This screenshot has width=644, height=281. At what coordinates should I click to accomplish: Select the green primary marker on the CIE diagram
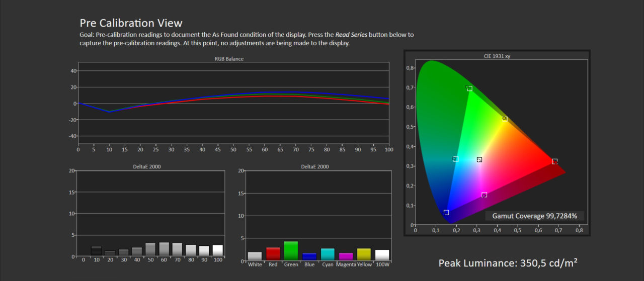[x=469, y=88]
